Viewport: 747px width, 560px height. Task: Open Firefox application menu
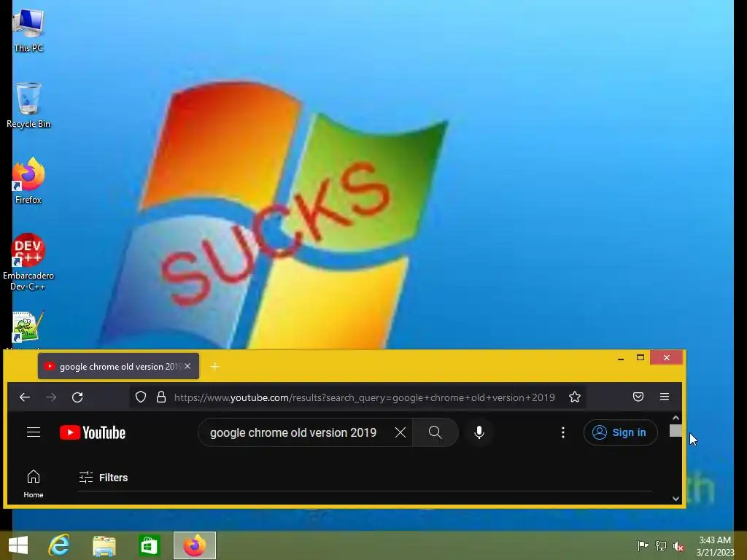point(665,397)
